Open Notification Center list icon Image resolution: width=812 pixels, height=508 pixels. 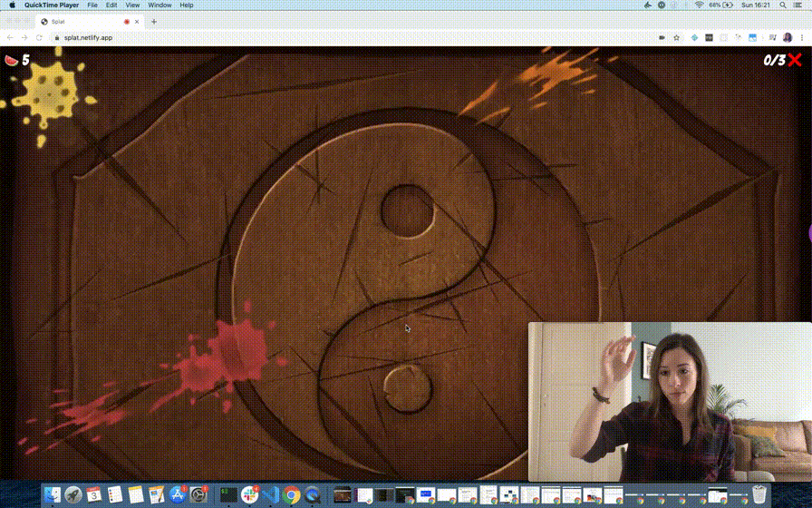tap(798, 5)
